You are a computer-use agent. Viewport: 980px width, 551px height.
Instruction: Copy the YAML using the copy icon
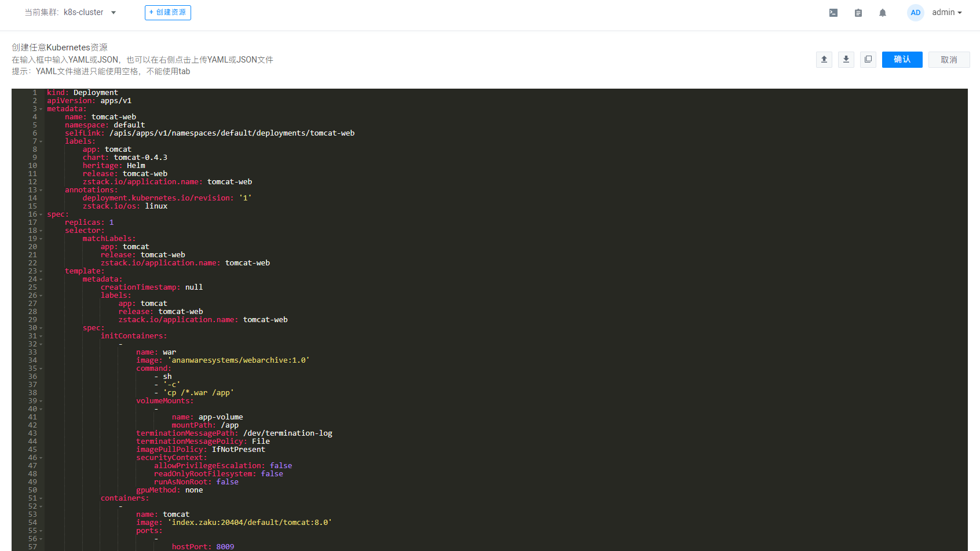pos(868,59)
